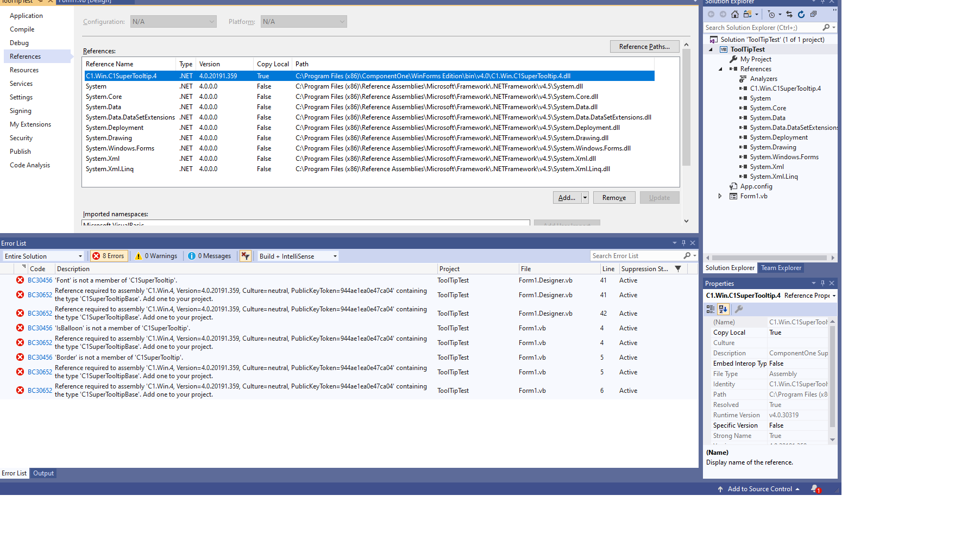The height and width of the screenshot is (539, 980).
Task: Click the notifications bell in status bar
Action: pyautogui.click(x=815, y=489)
